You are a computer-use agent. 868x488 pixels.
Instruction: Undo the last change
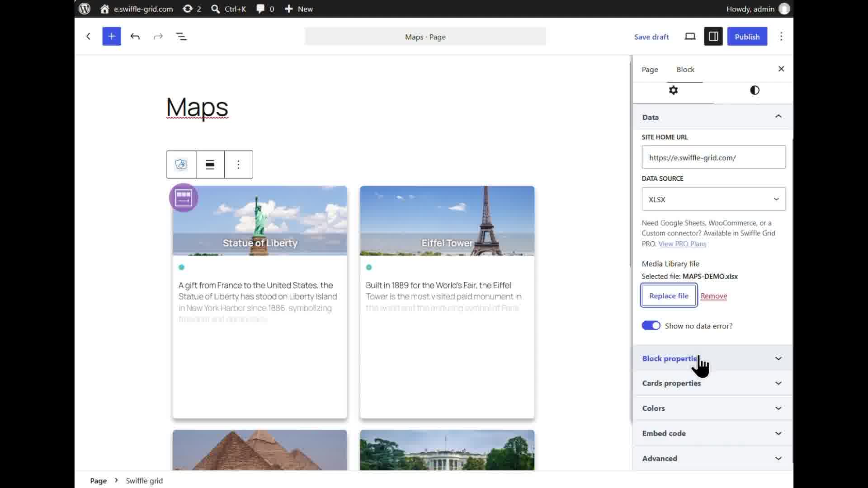coord(135,37)
